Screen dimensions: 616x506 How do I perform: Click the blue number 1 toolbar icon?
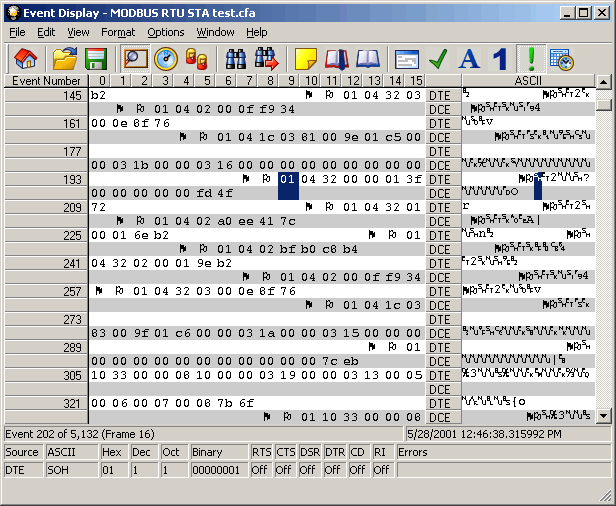499,59
